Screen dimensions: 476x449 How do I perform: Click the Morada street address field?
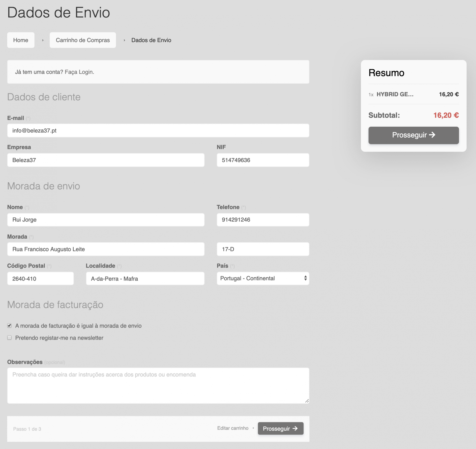coord(106,249)
